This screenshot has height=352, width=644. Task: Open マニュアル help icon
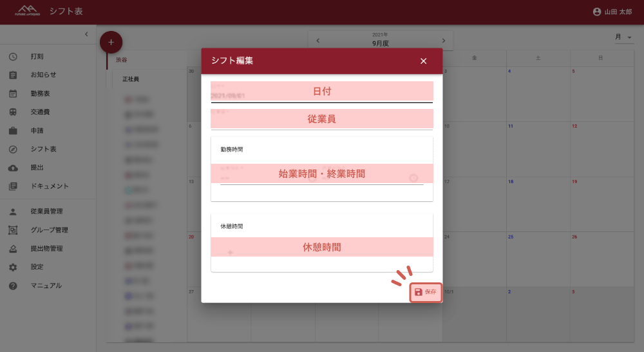click(x=13, y=286)
